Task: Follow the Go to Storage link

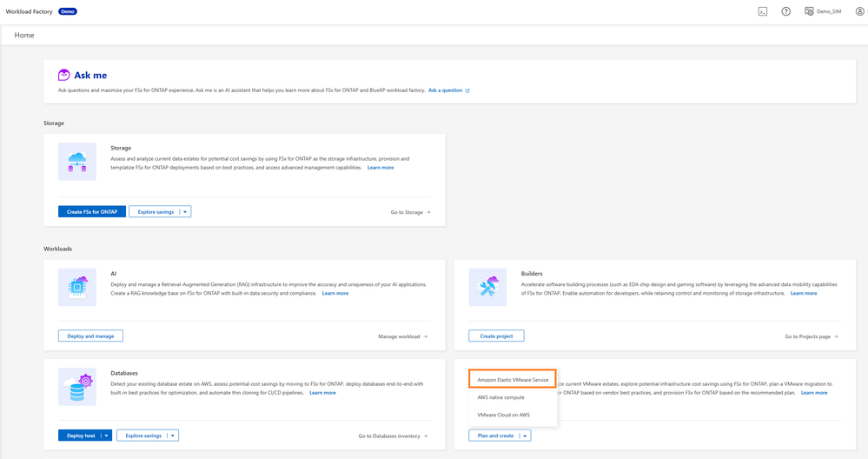Action: tap(410, 212)
